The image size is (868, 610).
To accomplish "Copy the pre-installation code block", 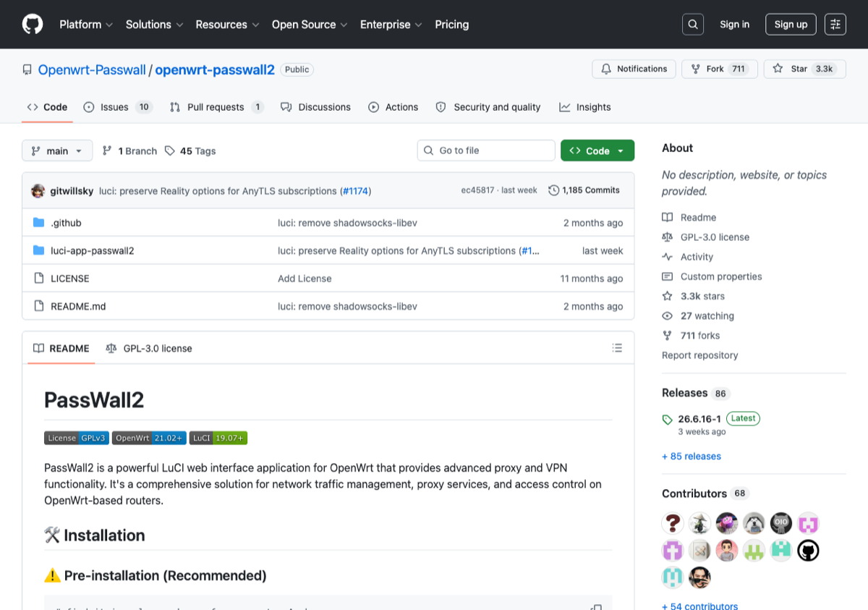I will pyautogui.click(x=596, y=607).
